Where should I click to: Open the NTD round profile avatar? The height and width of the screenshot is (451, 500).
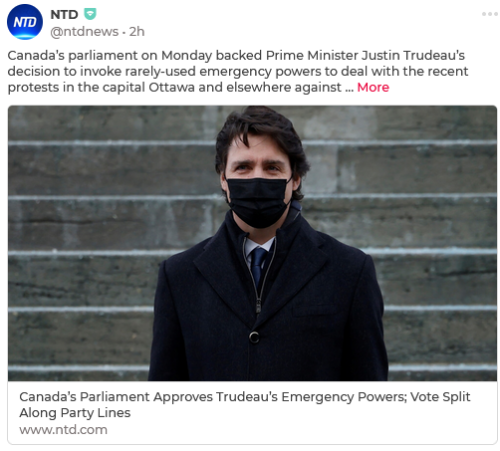[x=25, y=22]
